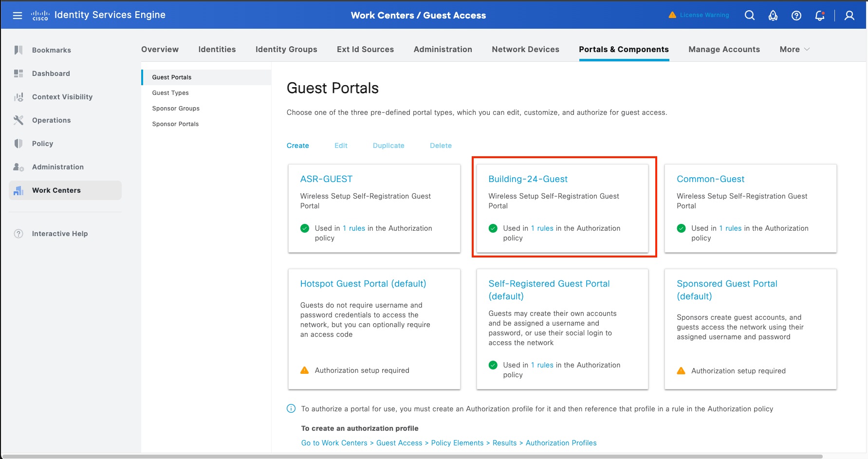
Task: Click the Context Visibility icon
Action: pos(18,97)
